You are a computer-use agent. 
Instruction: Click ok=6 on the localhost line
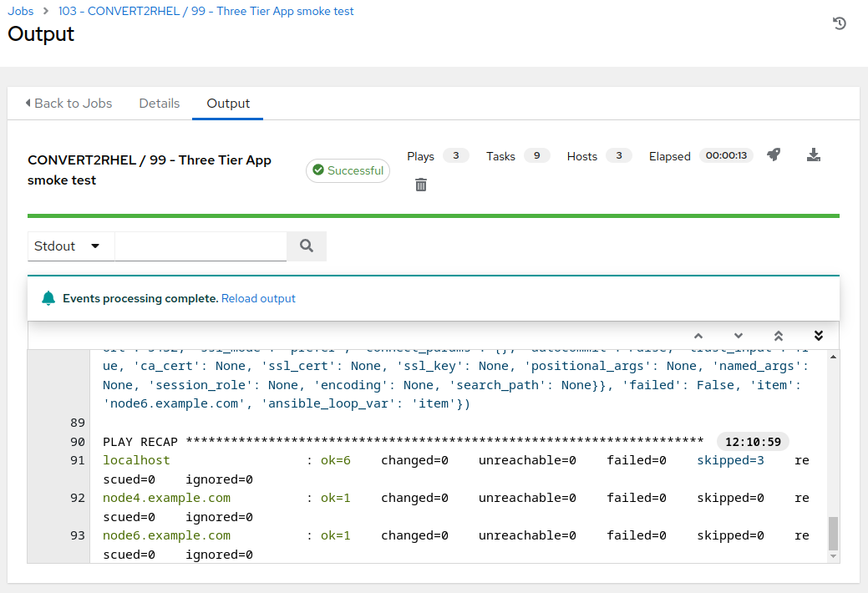click(336, 460)
